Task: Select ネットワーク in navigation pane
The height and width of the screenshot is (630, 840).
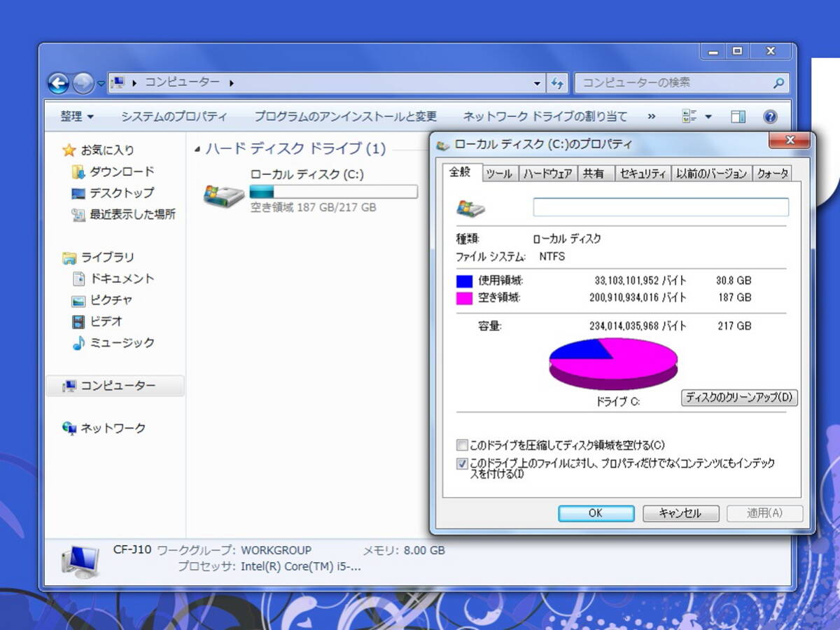Action: tap(112, 428)
